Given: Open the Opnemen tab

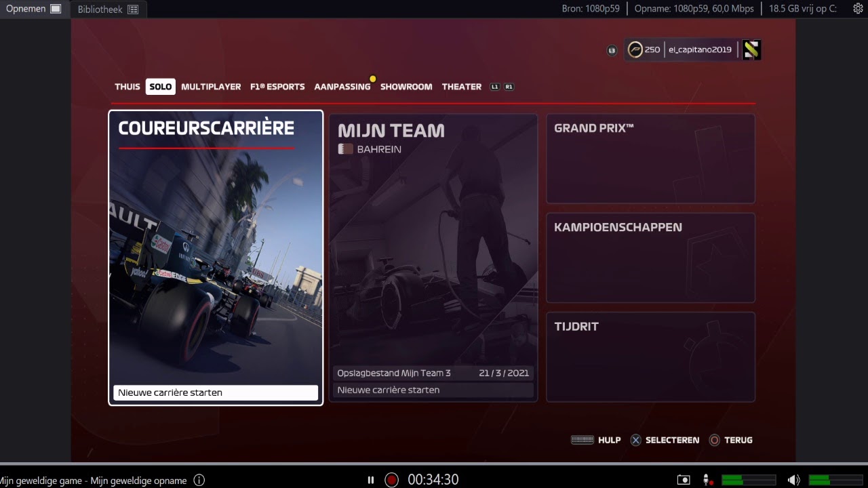Looking at the screenshot, I should [x=34, y=9].
